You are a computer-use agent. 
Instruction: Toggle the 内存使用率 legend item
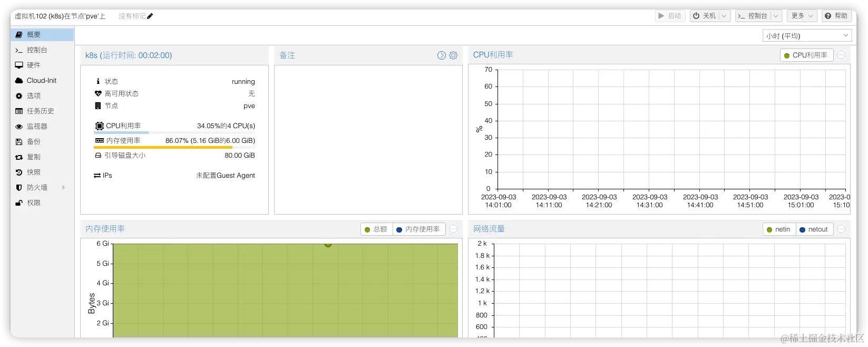click(419, 229)
